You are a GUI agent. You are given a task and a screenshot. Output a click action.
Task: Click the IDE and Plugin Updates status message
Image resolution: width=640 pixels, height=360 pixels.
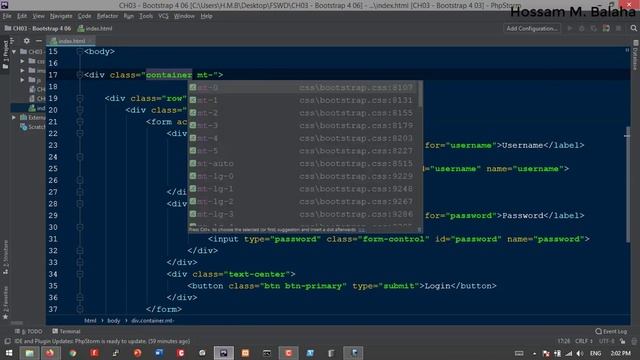point(102,341)
